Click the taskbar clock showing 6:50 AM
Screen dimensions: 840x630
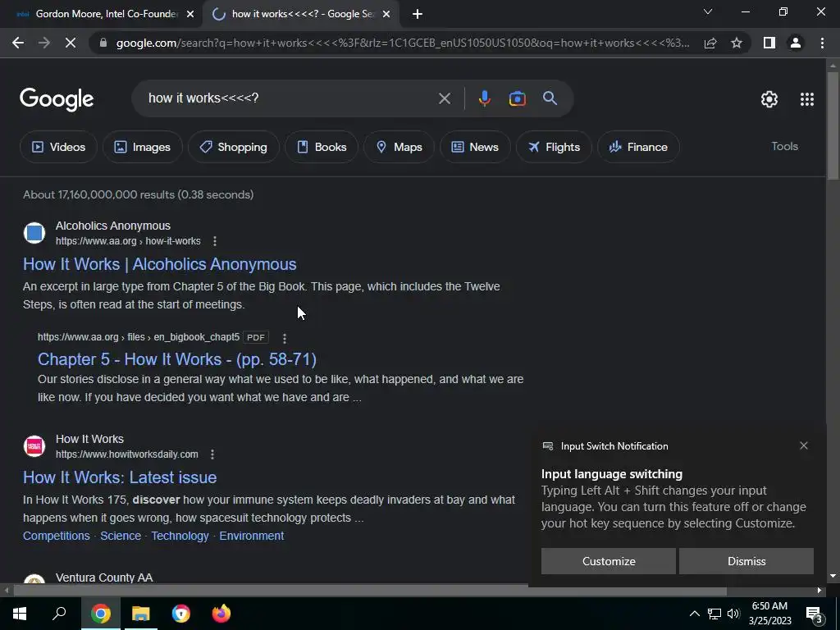[x=769, y=614]
